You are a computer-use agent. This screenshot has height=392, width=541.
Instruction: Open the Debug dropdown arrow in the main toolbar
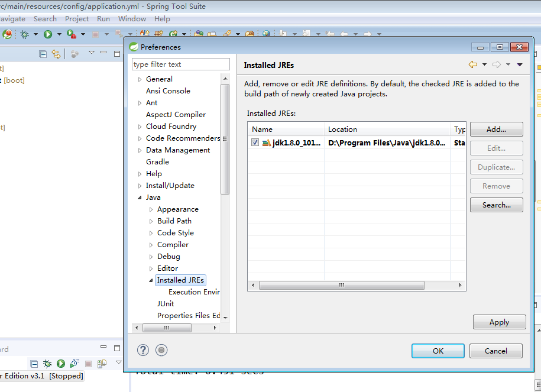coord(35,34)
